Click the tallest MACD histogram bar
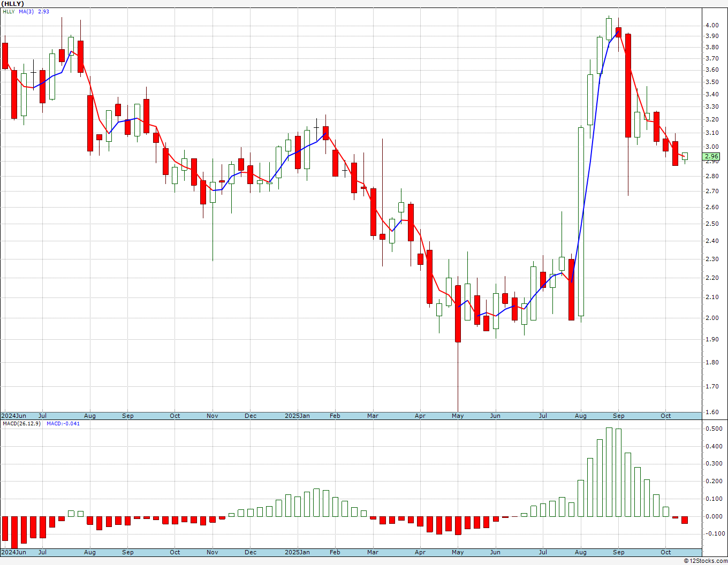The image size is (728, 565). coord(609,472)
